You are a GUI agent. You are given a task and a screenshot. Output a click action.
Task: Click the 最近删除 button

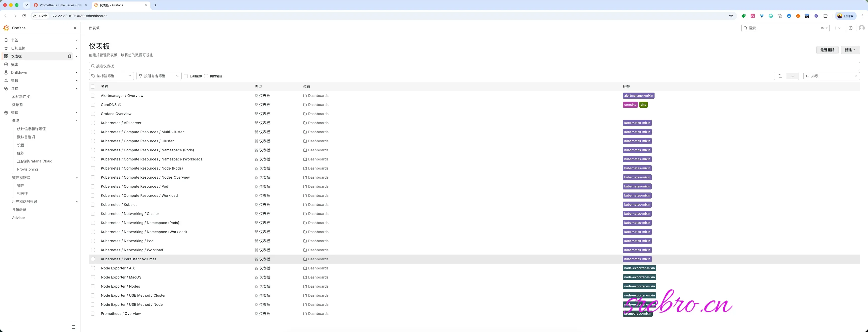coord(827,50)
